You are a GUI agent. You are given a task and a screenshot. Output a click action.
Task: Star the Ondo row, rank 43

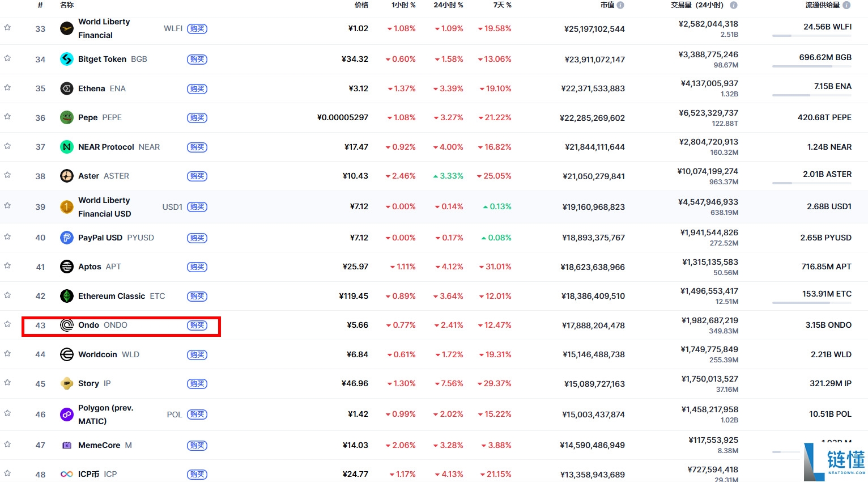(7, 324)
